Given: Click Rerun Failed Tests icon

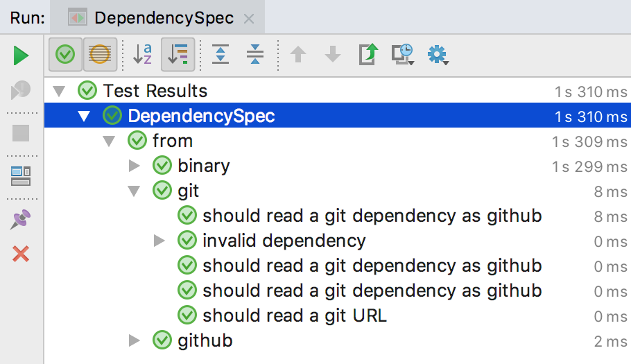Looking at the screenshot, I should pyautogui.click(x=21, y=89).
